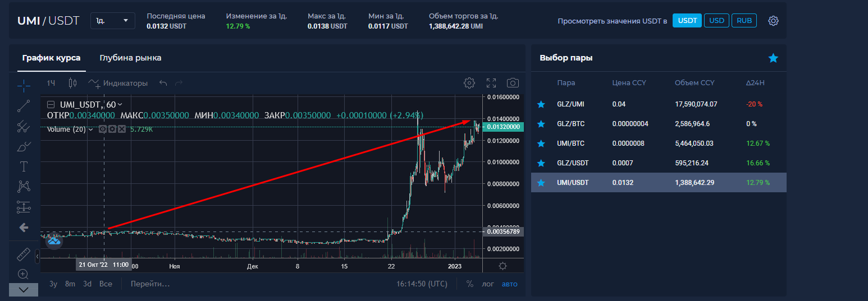This screenshot has width=868, height=301.
Task: Expand the drawing toolbar bottom chevron
Action: pos(24,290)
